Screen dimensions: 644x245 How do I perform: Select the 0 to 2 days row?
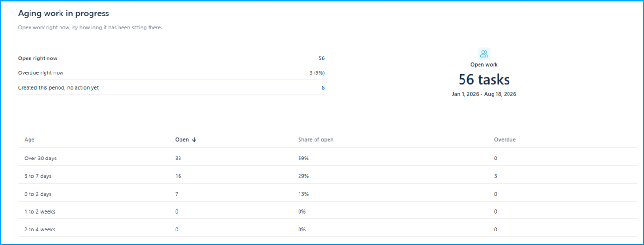coord(328,194)
